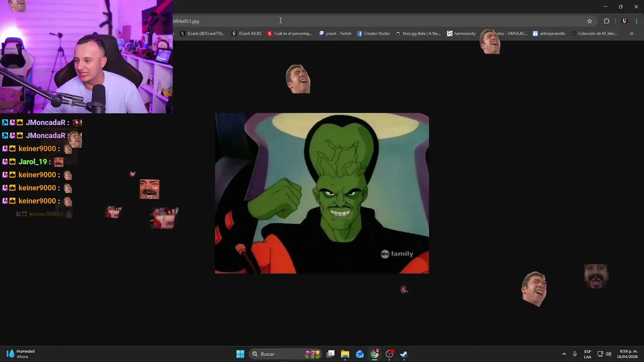This screenshot has height=362, width=644.
Task: Open File Explorer from the taskbar
Action: [345, 354]
